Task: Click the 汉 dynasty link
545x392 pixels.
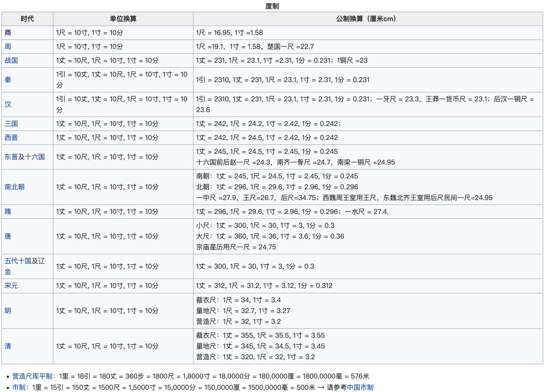Action: coord(8,105)
